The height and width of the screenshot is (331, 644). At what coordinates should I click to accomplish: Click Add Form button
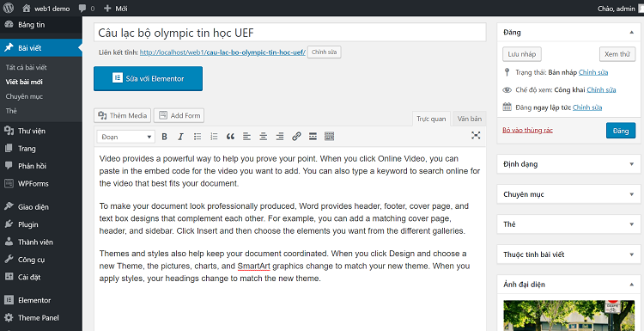[179, 115]
